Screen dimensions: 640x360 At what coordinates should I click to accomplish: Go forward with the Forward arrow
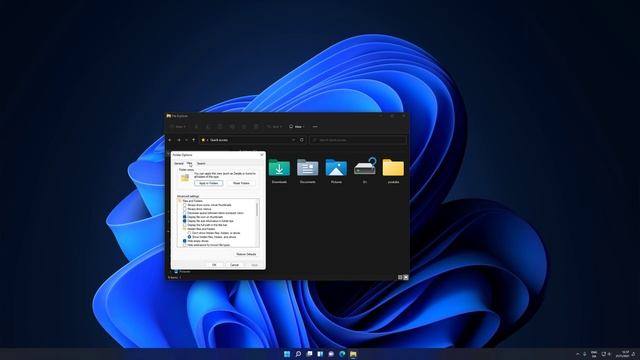(x=179, y=140)
